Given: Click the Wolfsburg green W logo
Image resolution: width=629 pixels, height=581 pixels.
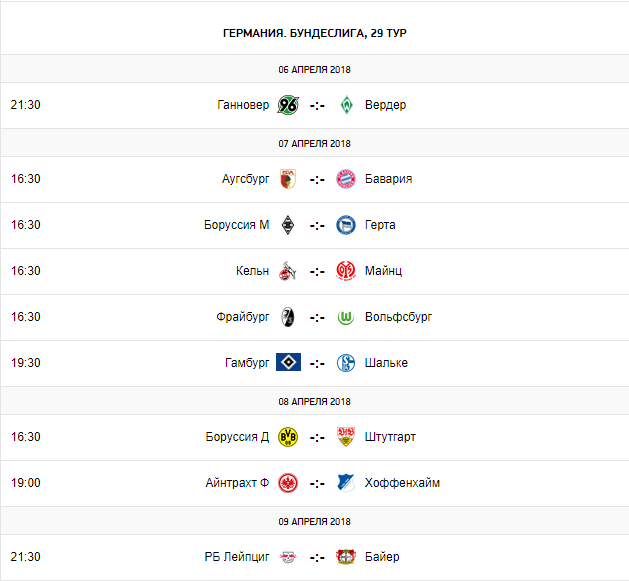Looking at the screenshot, I should coord(346,317).
